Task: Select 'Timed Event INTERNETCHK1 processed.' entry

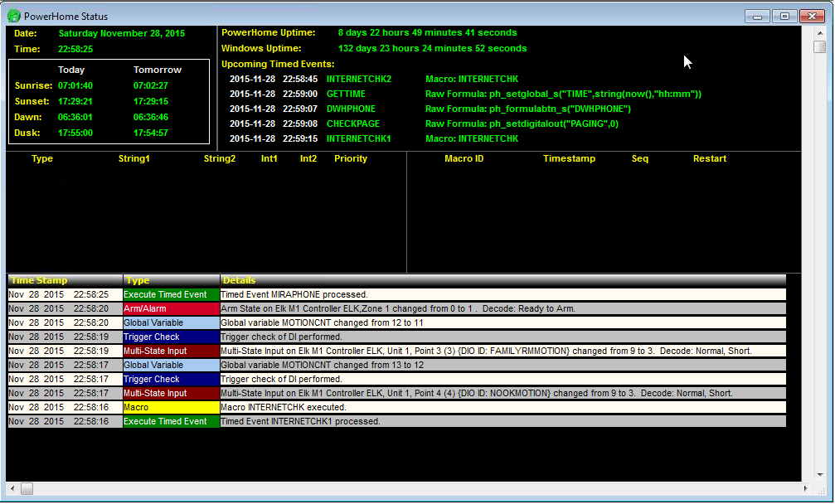Action: tap(502, 421)
